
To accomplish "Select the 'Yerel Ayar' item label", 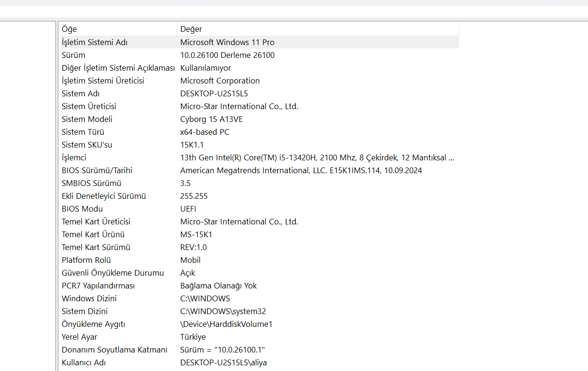I will 79,337.
